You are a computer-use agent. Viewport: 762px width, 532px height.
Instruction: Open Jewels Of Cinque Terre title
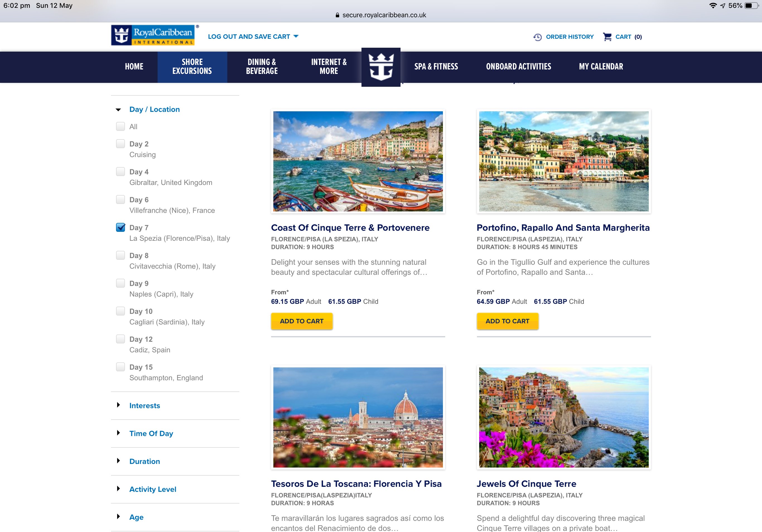(526, 483)
